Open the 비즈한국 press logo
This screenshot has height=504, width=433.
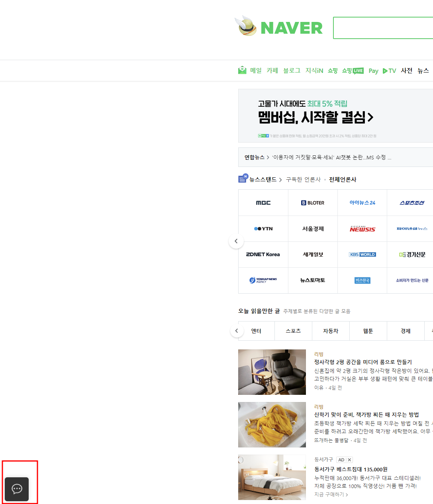coord(362,280)
